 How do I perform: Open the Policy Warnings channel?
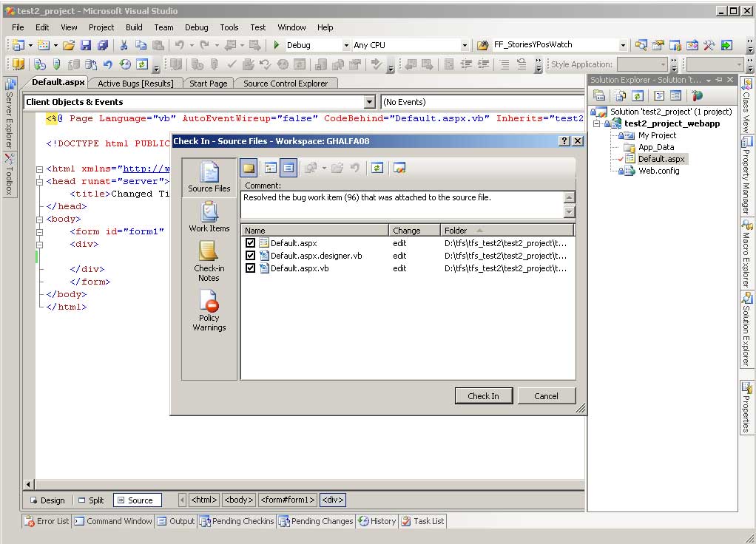pyautogui.click(x=209, y=310)
